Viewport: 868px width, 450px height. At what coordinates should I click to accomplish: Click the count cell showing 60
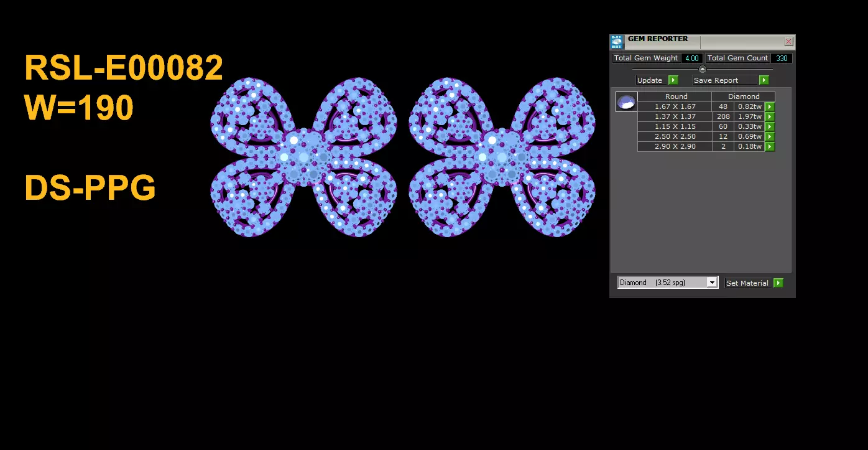tap(723, 127)
